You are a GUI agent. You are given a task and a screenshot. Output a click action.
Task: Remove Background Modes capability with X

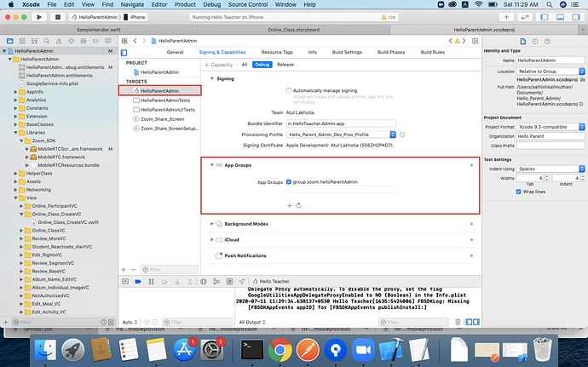pyautogui.click(x=471, y=224)
